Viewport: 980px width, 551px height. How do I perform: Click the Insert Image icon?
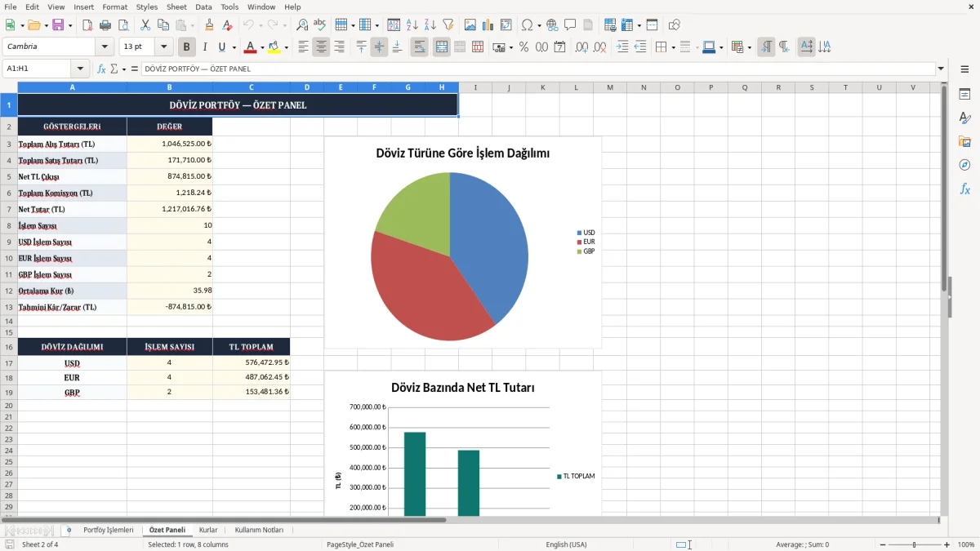click(x=470, y=25)
